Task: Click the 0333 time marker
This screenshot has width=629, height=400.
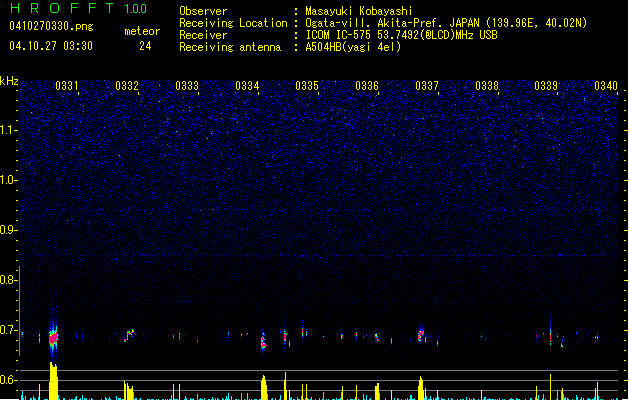Action: pyautogui.click(x=187, y=86)
